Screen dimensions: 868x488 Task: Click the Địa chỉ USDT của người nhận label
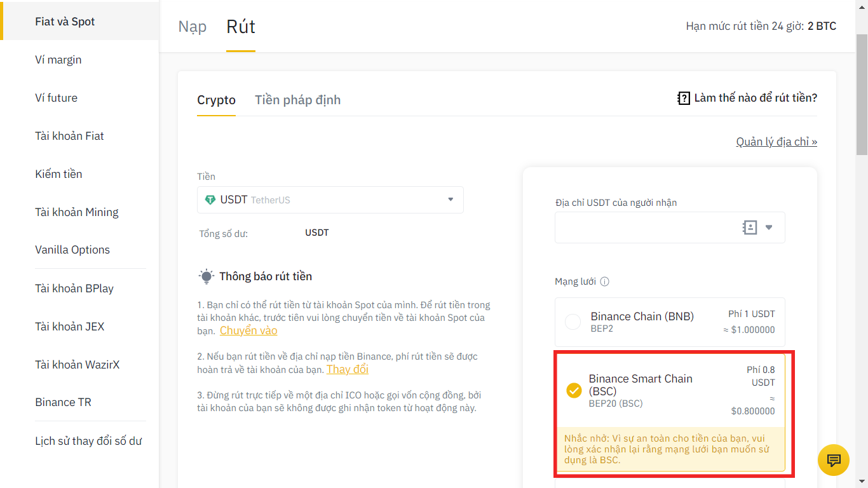[x=616, y=203]
